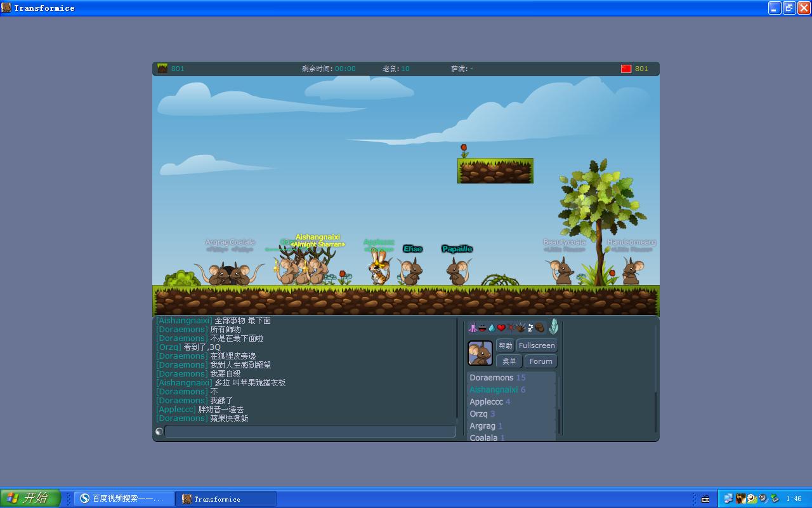Open the keyboard language bar icon
The width and height of the screenshot is (812, 508).
coord(705,499)
